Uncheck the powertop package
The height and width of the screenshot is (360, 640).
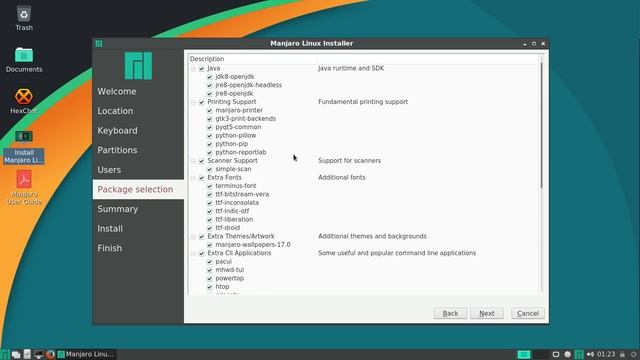tap(210, 278)
